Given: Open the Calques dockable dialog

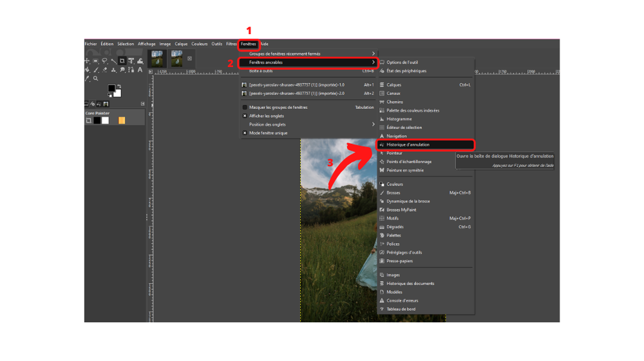Looking at the screenshot, I should (426, 84).
